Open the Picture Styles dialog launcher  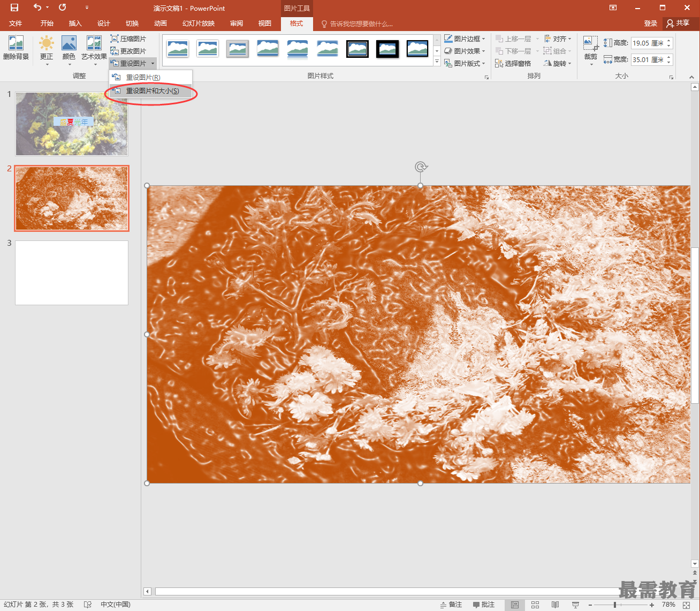coord(486,78)
